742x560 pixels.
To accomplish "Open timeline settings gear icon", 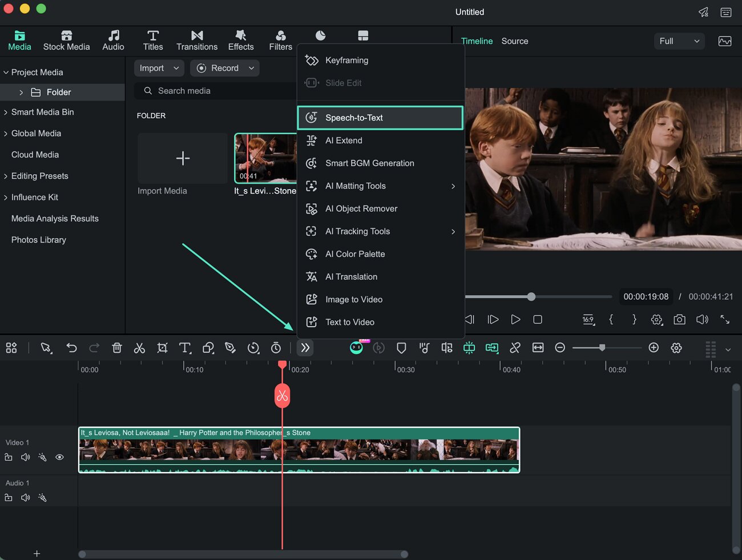I will pyautogui.click(x=676, y=348).
